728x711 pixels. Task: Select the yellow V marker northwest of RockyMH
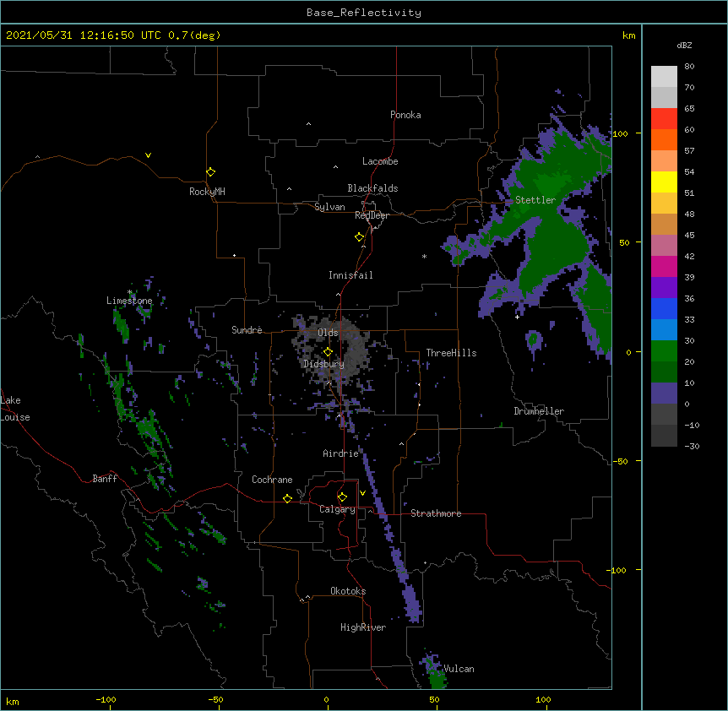(x=148, y=155)
